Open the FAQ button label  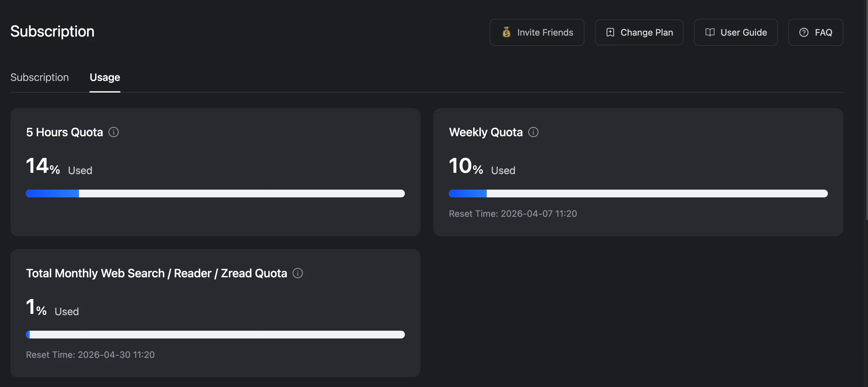(x=823, y=32)
